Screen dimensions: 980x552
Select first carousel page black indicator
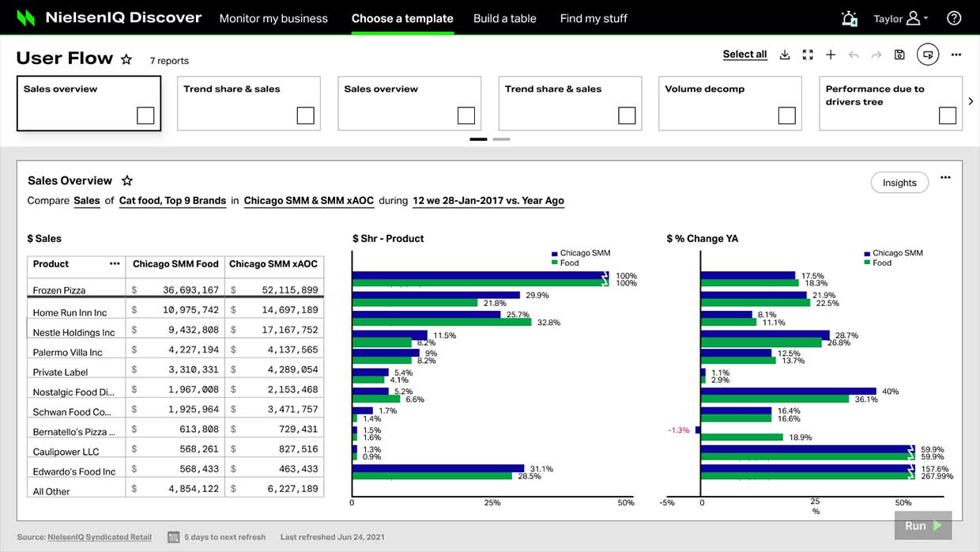[x=478, y=139]
